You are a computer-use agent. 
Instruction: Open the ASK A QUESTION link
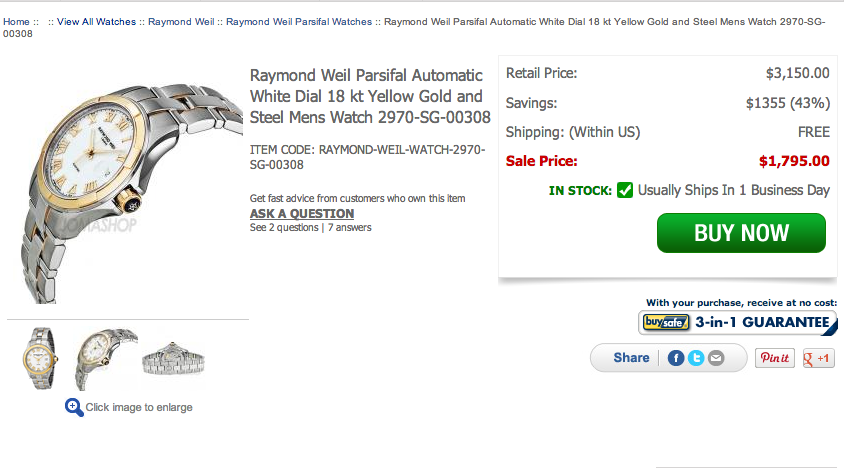pos(302,214)
